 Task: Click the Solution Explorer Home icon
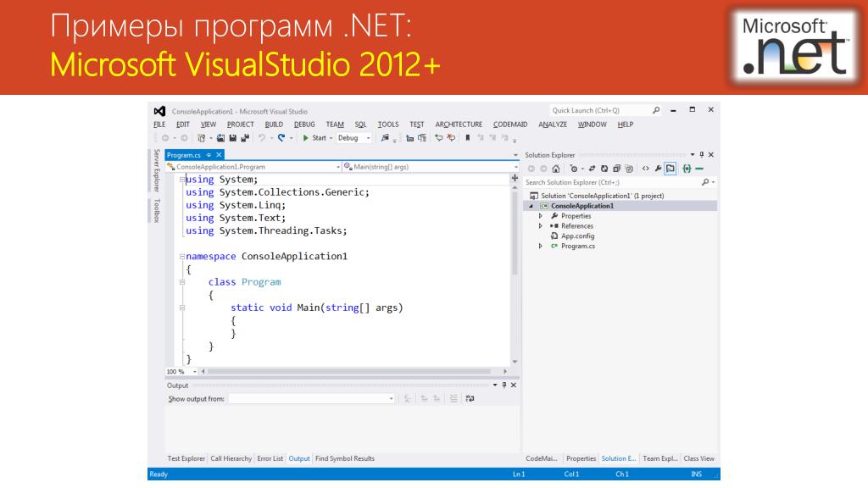556,169
